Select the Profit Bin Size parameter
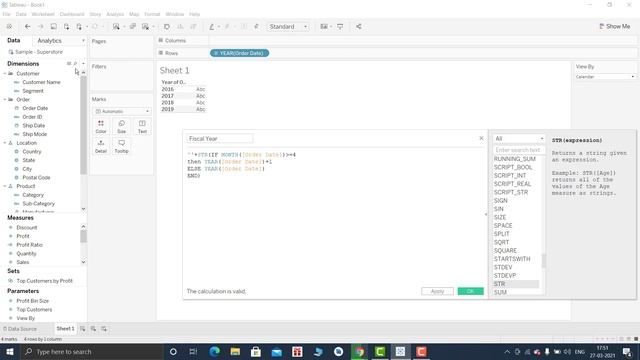Screen dimensions: 640x360 [x=33, y=301]
